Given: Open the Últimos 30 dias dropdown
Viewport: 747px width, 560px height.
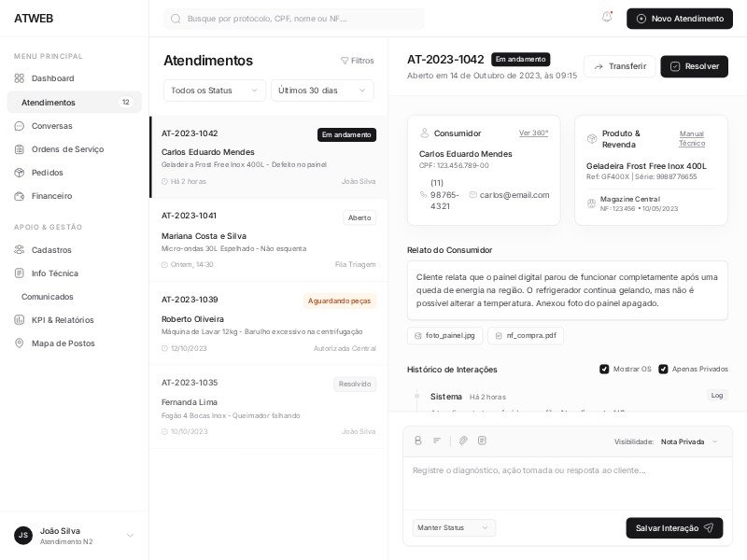Looking at the screenshot, I should [x=322, y=91].
